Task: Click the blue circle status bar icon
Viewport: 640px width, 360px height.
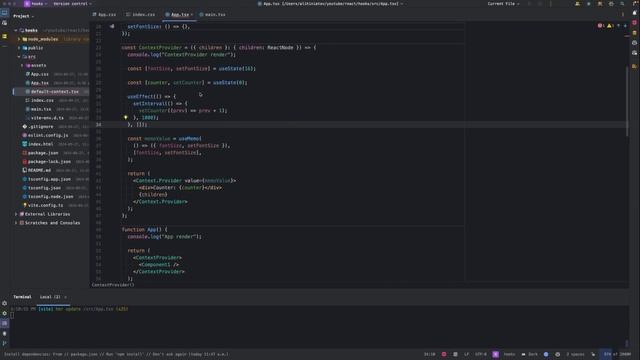Action: (x=546, y=354)
